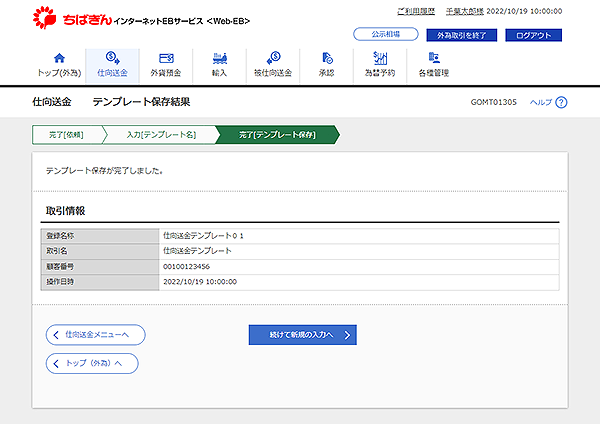Image resolution: width=600 pixels, height=424 pixels.
Task: Click the テンプレート保存結果 page title
Action: [141, 102]
